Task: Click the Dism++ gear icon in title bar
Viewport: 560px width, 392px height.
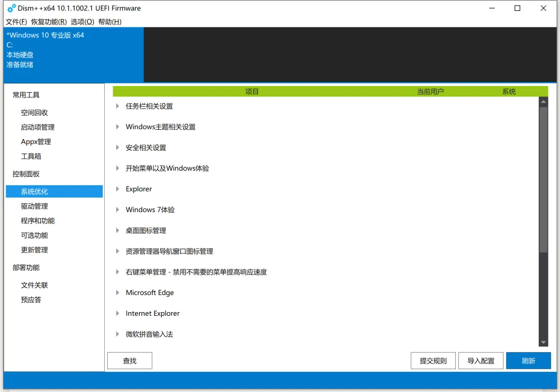Action: 11,8
